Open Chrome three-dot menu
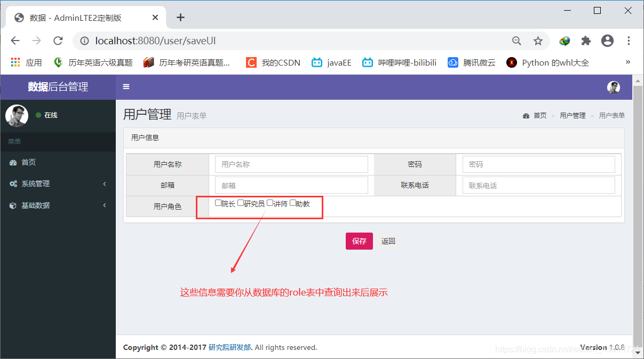 tap(629, 41)
